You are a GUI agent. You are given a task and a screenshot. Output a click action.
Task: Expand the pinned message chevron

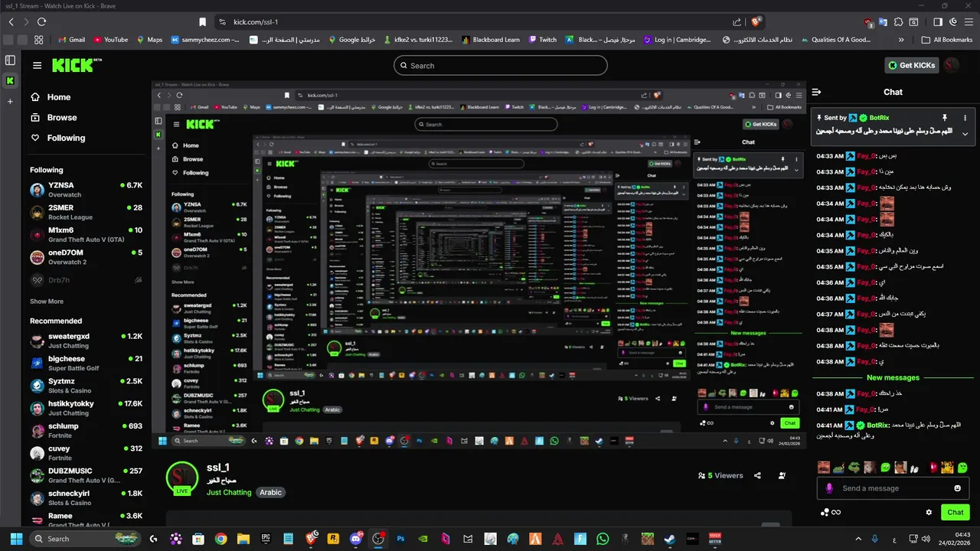[x=965, y=134]
